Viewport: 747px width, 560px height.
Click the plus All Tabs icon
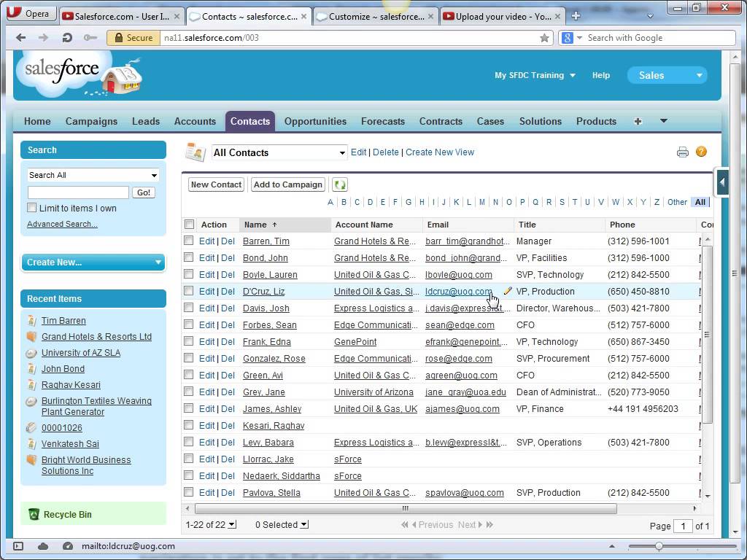click(638, 122)
